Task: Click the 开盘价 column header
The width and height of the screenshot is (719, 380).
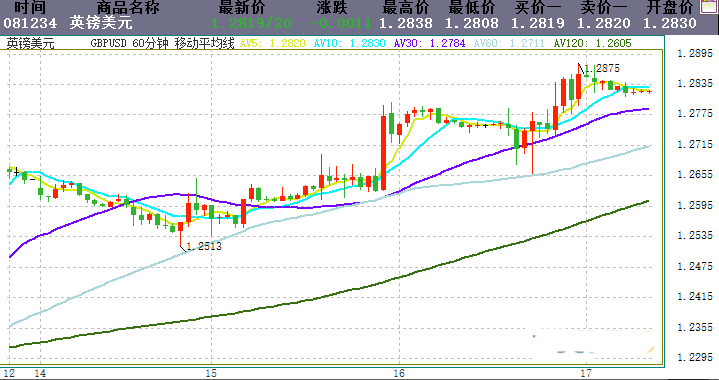Action: (669, 7)
